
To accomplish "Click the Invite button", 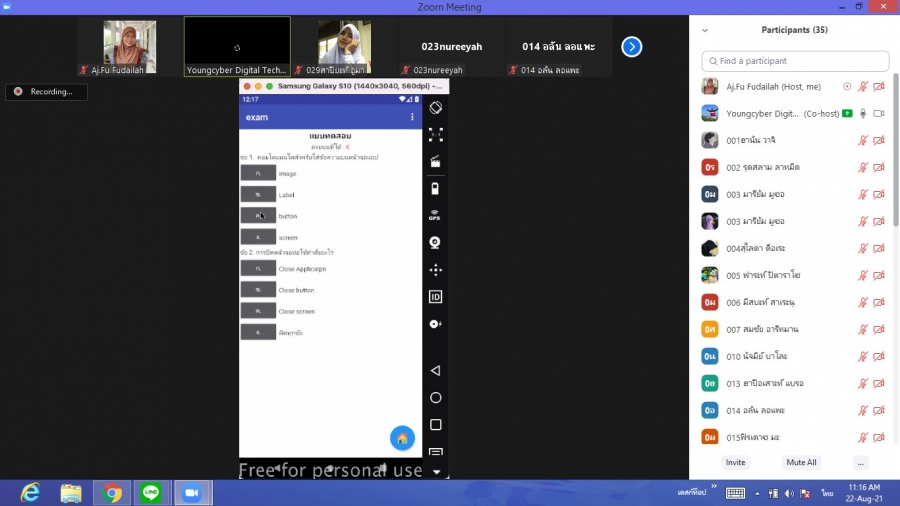I will (735, 463).
